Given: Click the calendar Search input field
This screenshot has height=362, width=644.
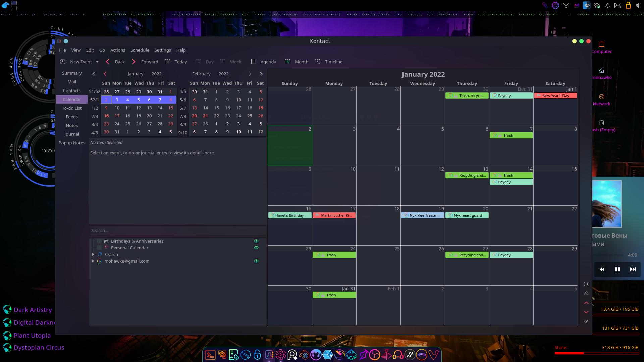Looking at the screenshot, I should [177, 230].
